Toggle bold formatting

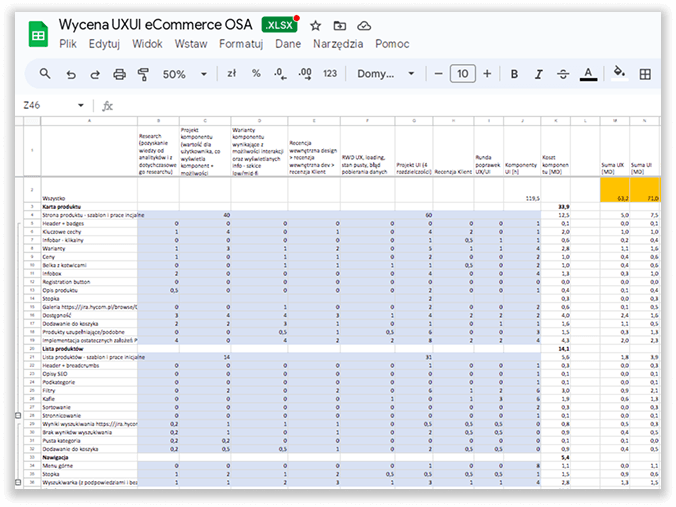[x=514, y=74]
